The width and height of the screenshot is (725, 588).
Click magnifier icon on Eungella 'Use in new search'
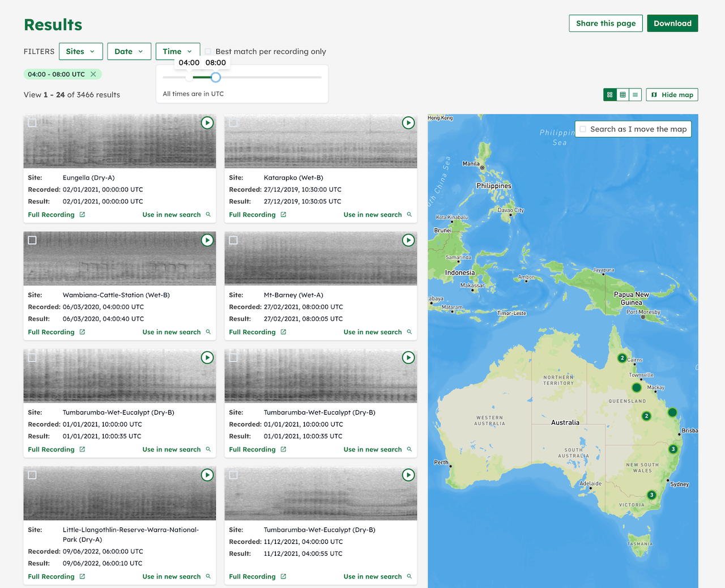tap(208, 215)
